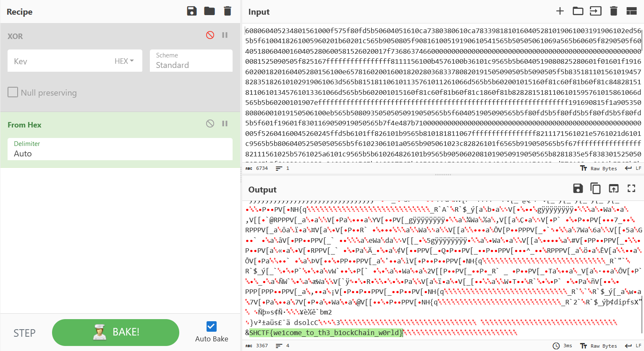
Task: Open the HEX key format dropdown
Action: click(x=124, y=61)
